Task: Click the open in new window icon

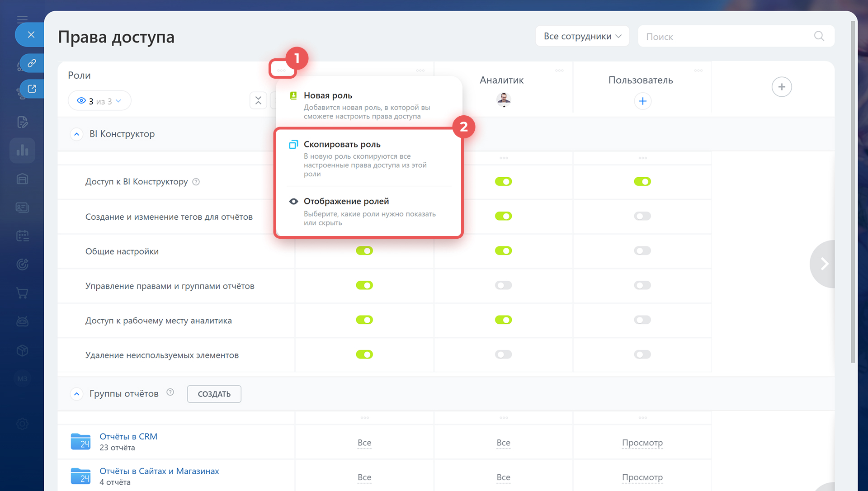Action: click(x=32, y=89)
